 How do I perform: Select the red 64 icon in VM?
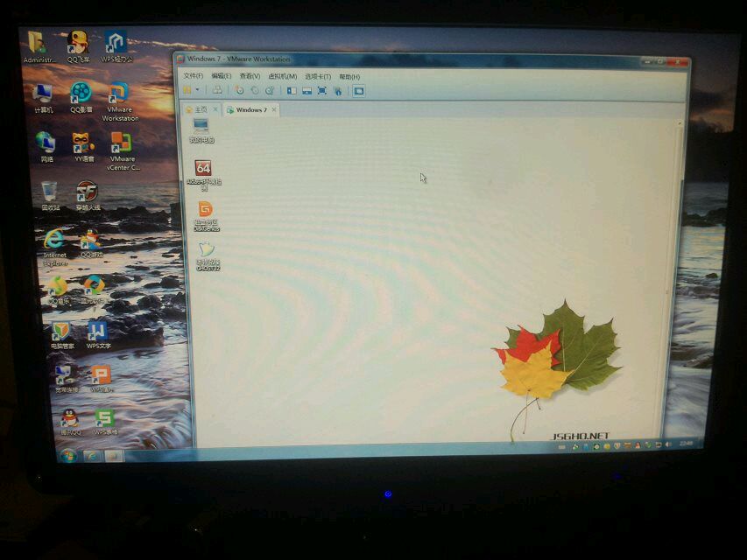tap(203, 175)
